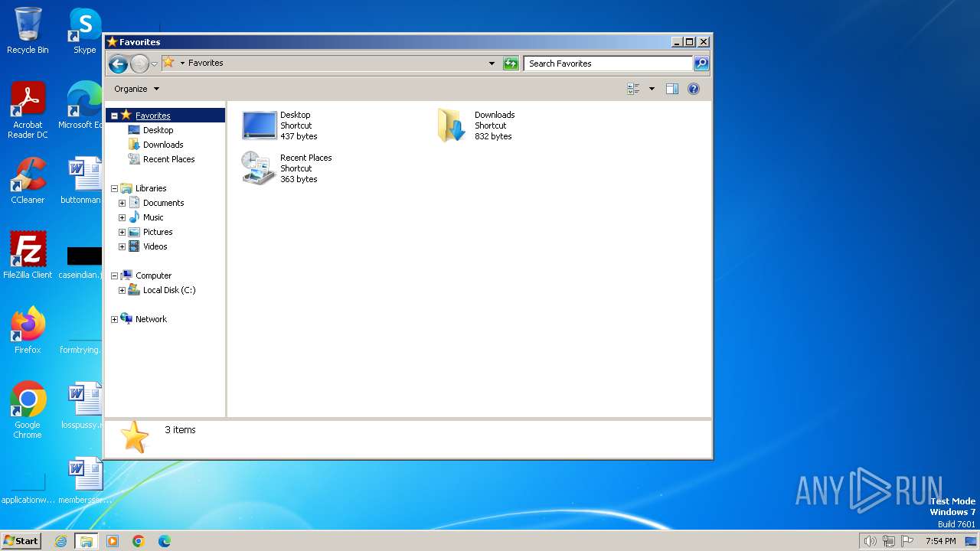Open Edge from the taskbar
This screenshot has width=980, height=551.
coord(164,541)
